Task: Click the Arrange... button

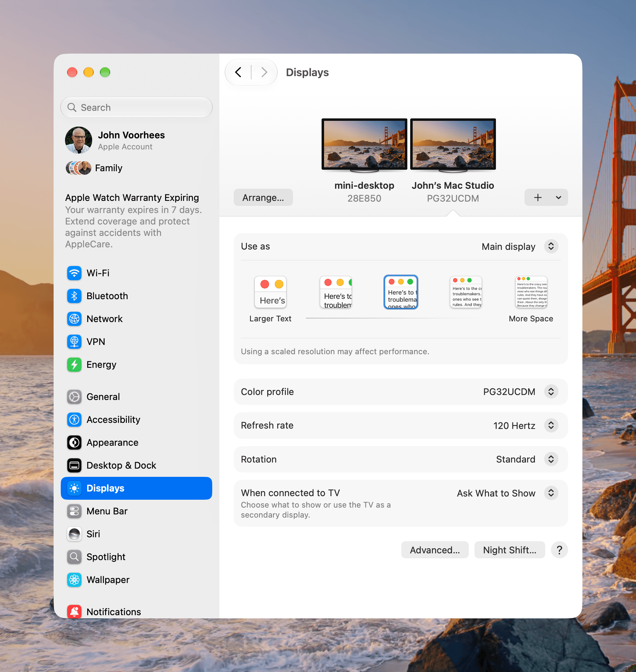Action: (x=263, y=197)
